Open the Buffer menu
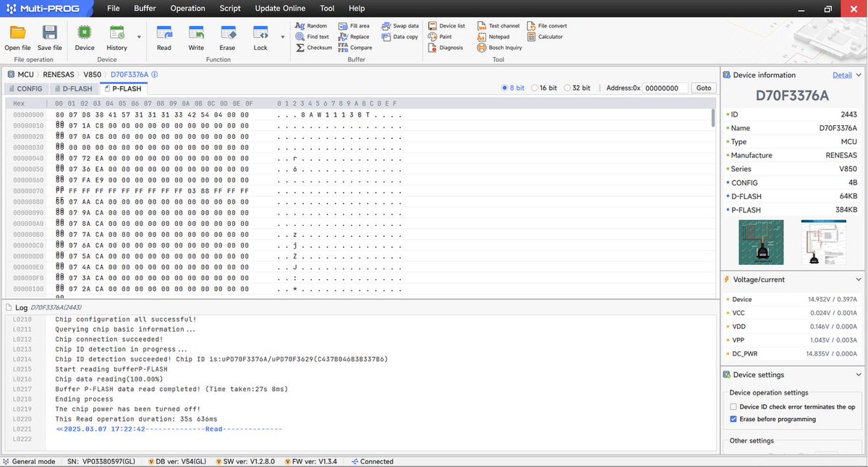Viewport: 868px width, 467px height. pos(145,9)
